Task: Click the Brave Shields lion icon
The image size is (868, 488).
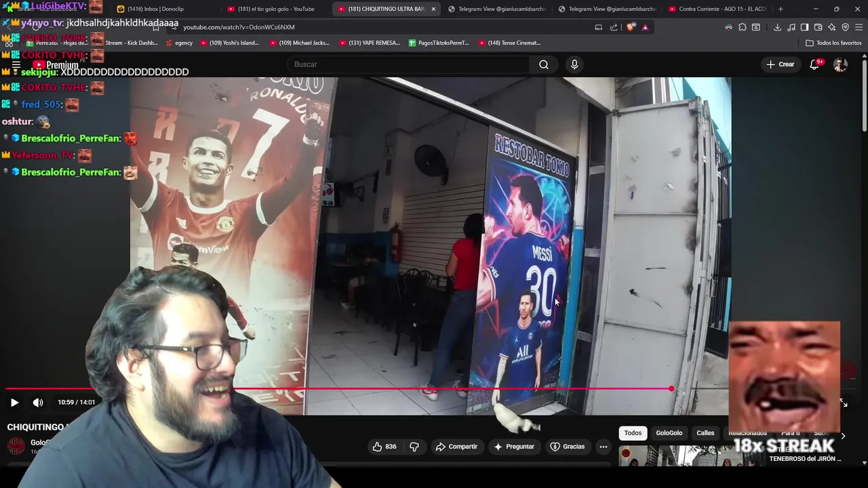Action: point(631,27)
